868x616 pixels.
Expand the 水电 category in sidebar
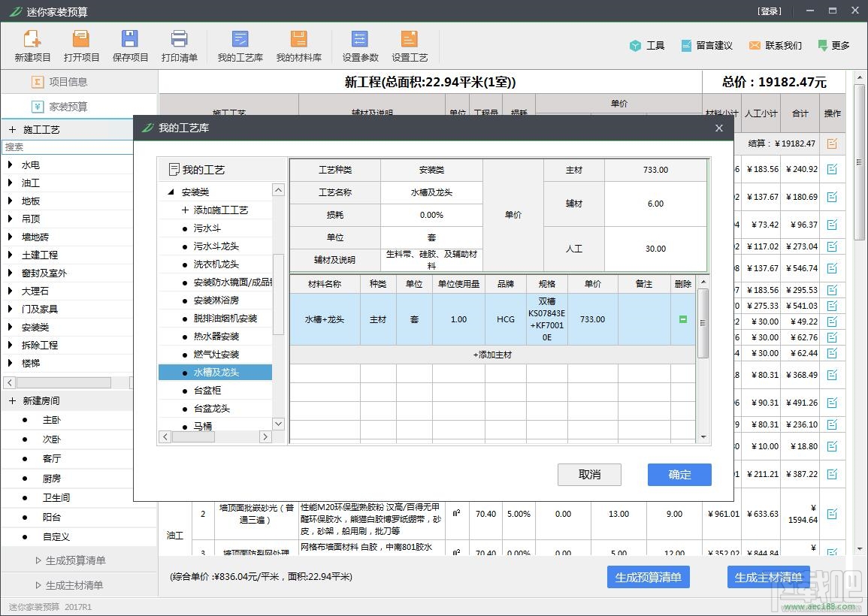(30, 165)
